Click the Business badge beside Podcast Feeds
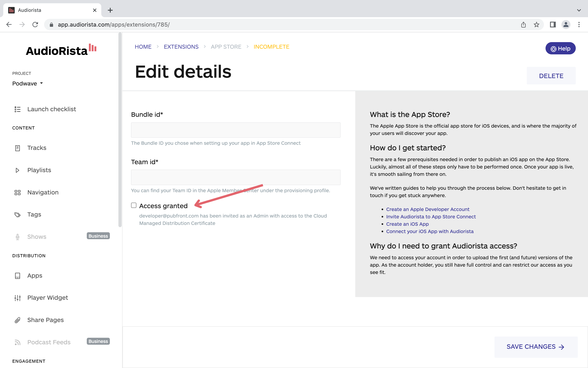Image resolution: width=588 pixels, height=368 pixels. click(98, 341)
